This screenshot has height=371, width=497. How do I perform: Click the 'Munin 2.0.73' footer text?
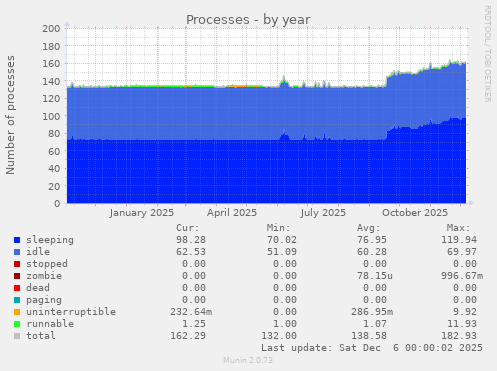(x=248, y=360)
